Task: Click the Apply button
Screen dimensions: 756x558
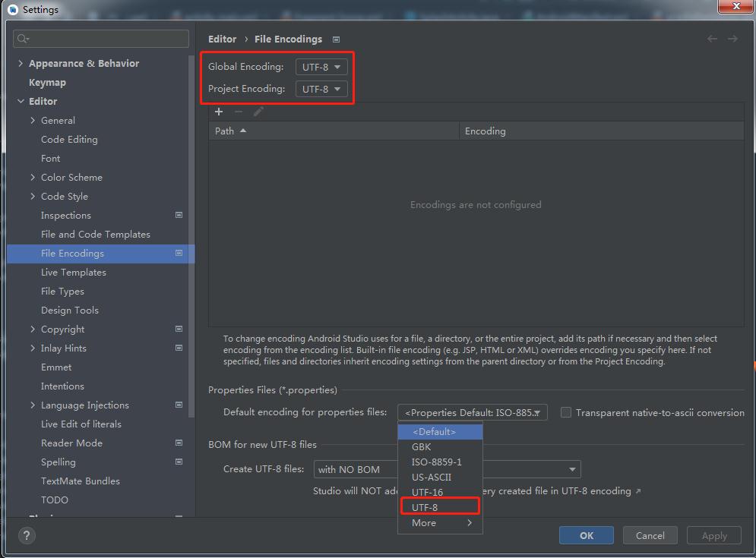Action: [x=714, y=535]
